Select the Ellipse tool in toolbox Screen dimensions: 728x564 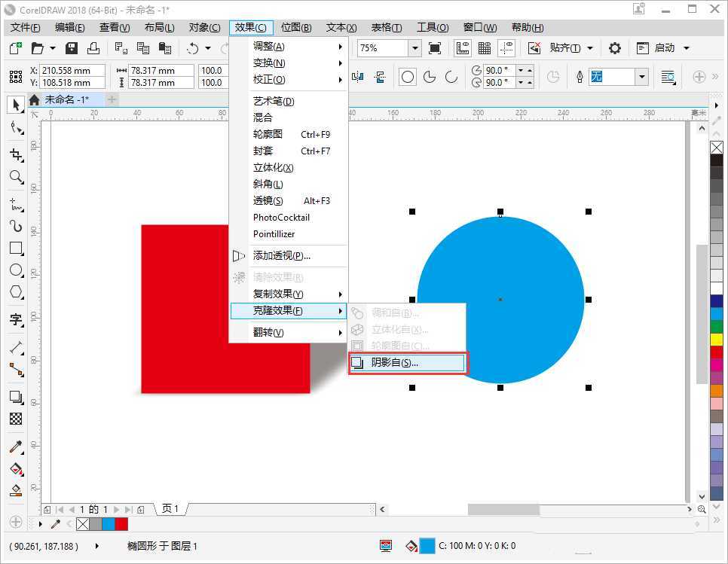pyautogui.click(x=16, y=270)
